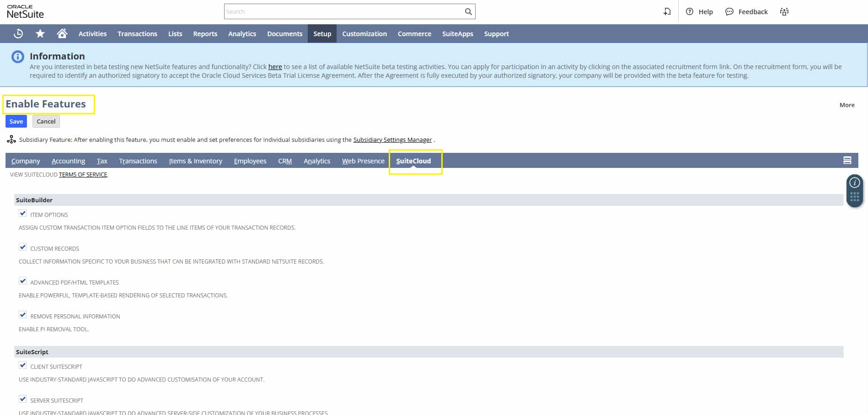Toggle Remove Personal Information checkbox
868x415 pixels.
[x=22, y=315]
